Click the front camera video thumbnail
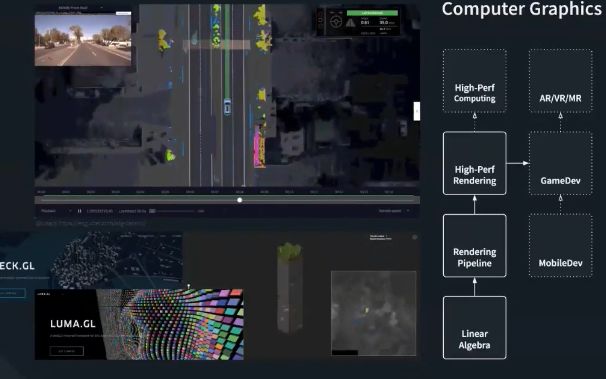 (x=83, y=40)
